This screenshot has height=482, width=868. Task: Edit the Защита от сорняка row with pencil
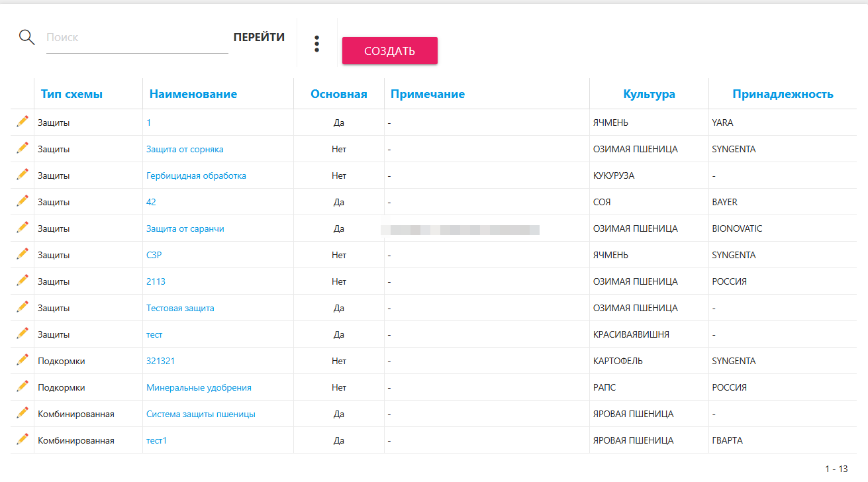[23, 148]
